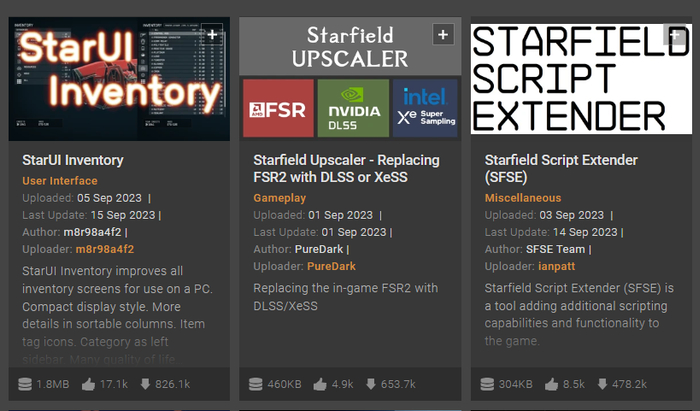
Task: Click the 17.1k endorsements count
Action: click(114, 384)
